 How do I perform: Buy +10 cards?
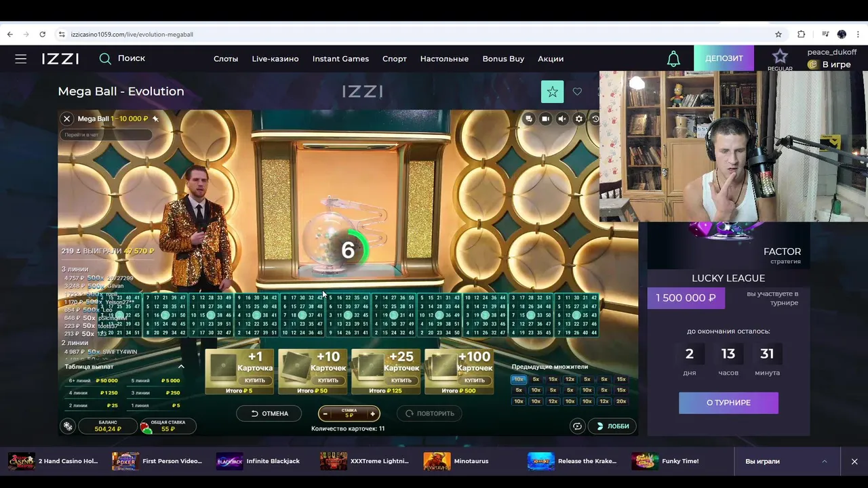328,380
